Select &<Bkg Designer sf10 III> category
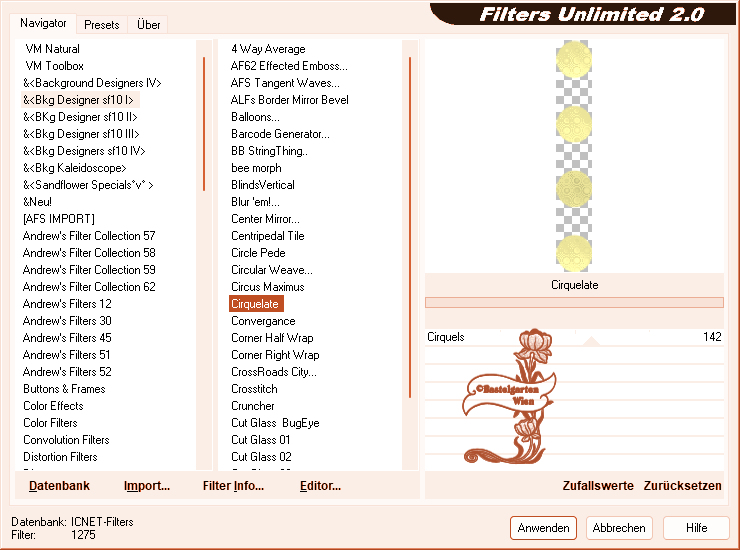Viewport: 740px width, 550px height. (x=81, y=134)
